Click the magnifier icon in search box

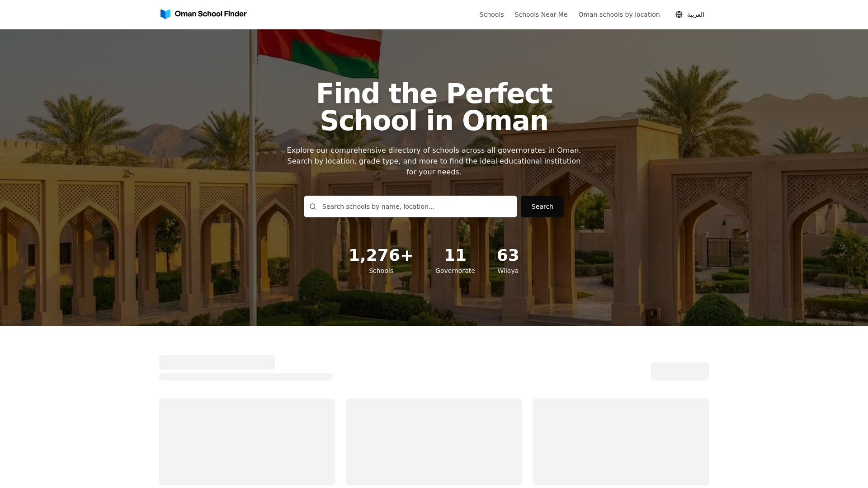(313, 206)
